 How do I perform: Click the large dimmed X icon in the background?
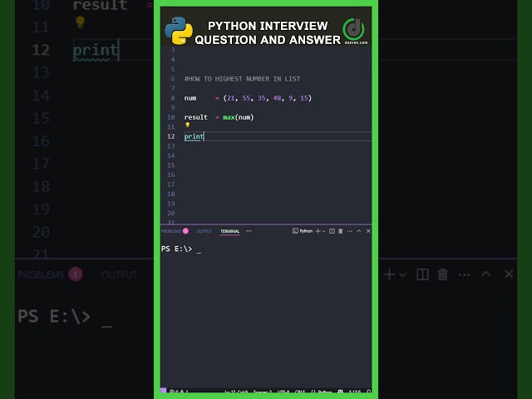point(509,273)
